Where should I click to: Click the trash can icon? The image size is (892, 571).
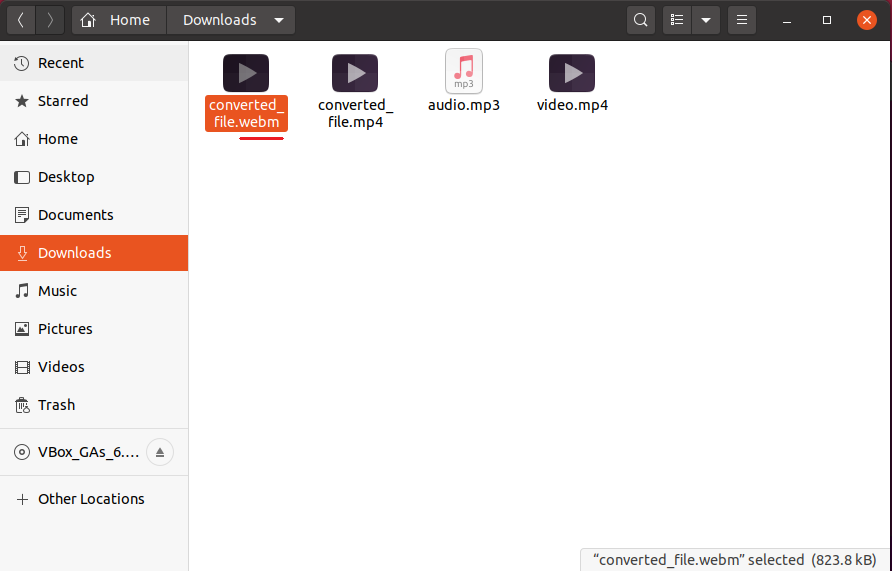(22, 405)
